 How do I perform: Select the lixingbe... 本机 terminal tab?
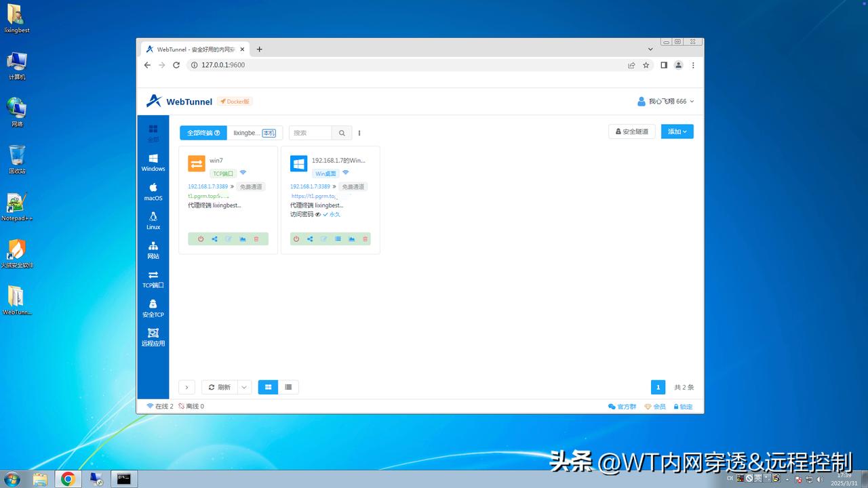[254, 133]
